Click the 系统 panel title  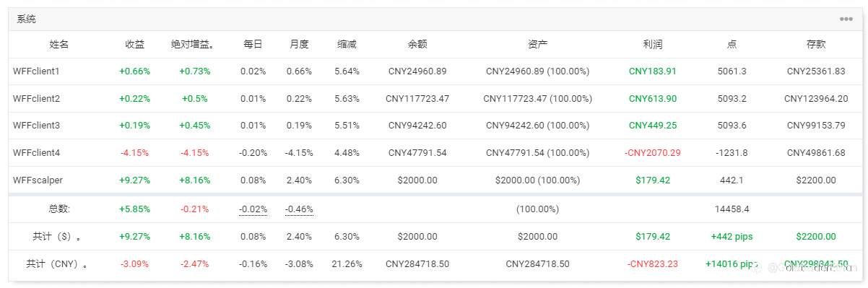pos(27,19)
